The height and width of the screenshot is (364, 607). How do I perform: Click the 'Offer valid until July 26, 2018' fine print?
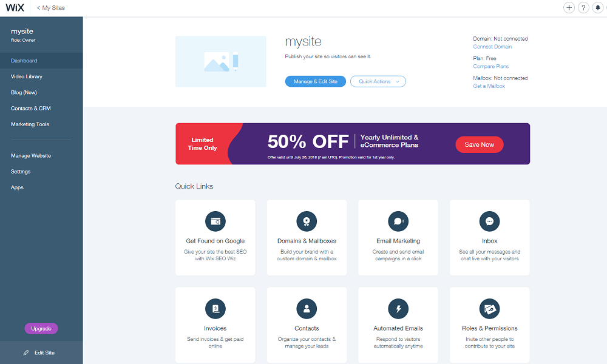point(331,158)
